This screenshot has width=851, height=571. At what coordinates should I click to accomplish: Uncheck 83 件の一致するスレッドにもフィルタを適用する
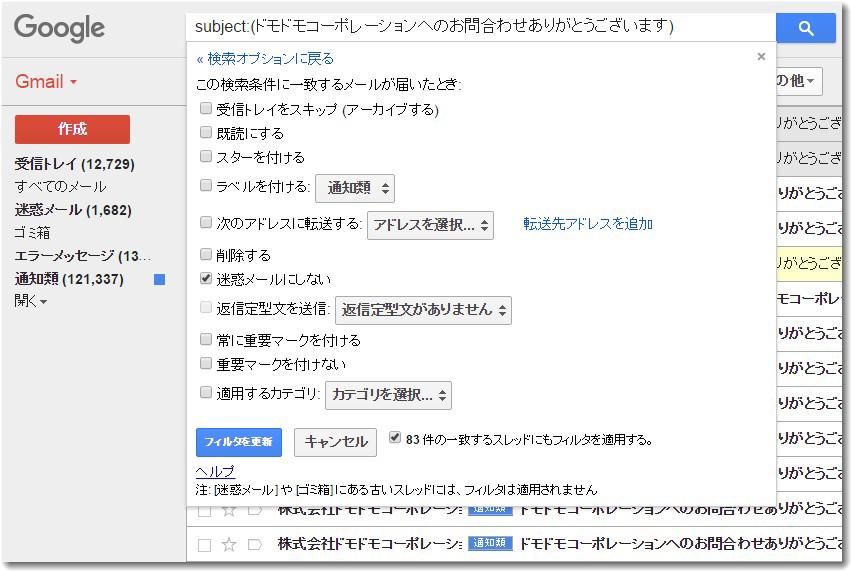(x=395, y=437)
